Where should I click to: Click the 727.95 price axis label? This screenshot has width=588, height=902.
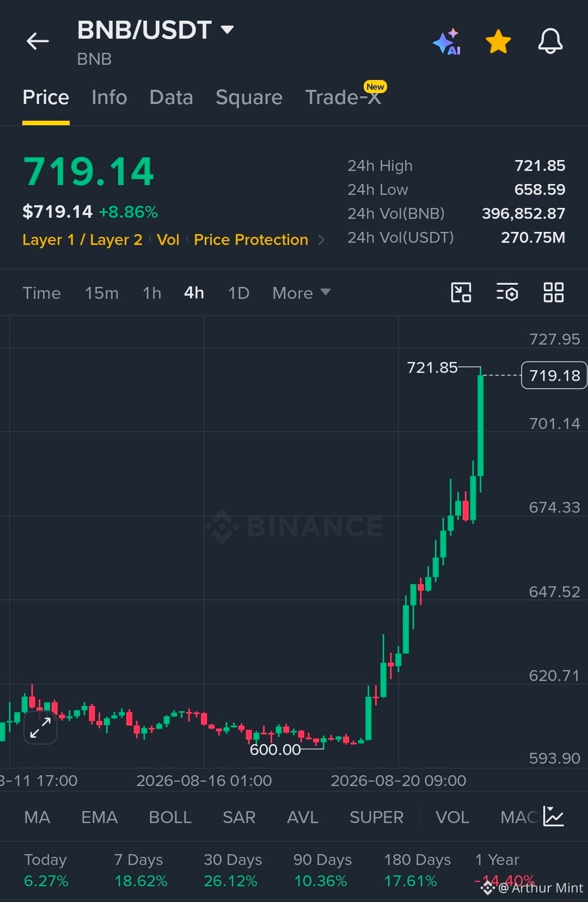coord(554,339)
